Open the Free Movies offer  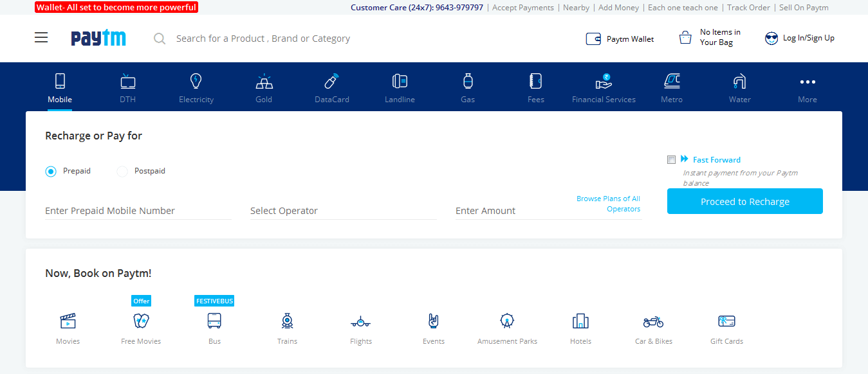click(x=141, y=328)
